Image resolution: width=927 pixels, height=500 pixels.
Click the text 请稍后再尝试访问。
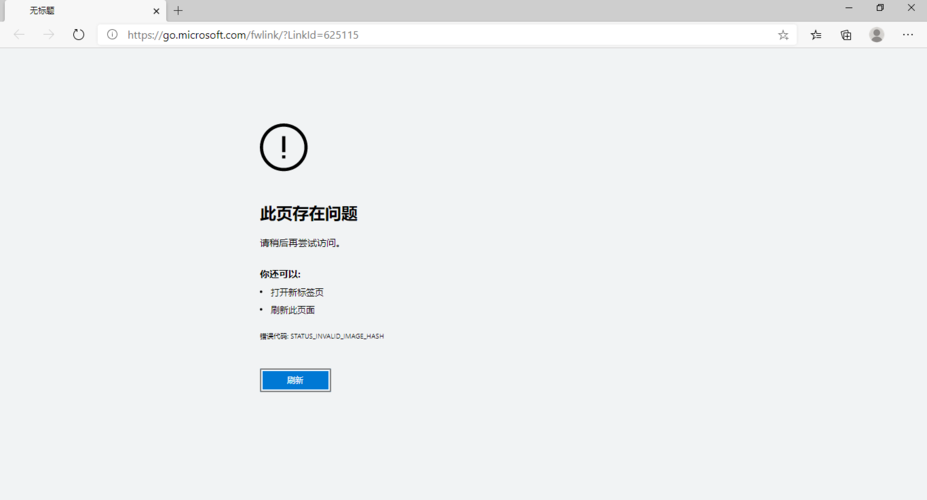click(x=300, y=243)
